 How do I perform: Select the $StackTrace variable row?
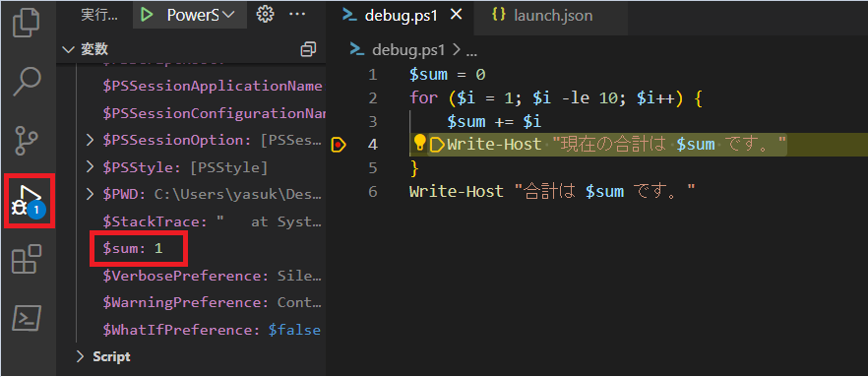tap(191, 221)
